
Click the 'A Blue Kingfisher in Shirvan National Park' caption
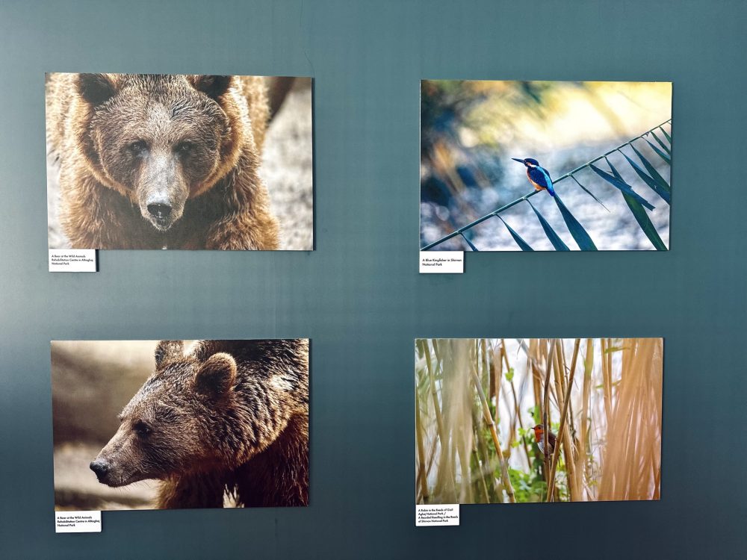click(x=441, y=262)
